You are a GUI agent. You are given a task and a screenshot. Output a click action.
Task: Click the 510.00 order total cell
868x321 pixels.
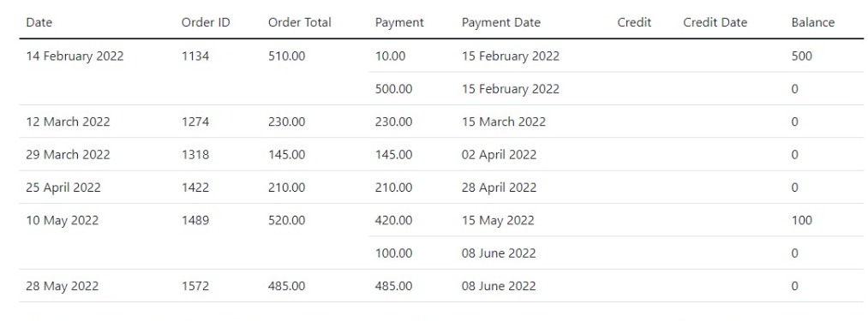(286, 56)
